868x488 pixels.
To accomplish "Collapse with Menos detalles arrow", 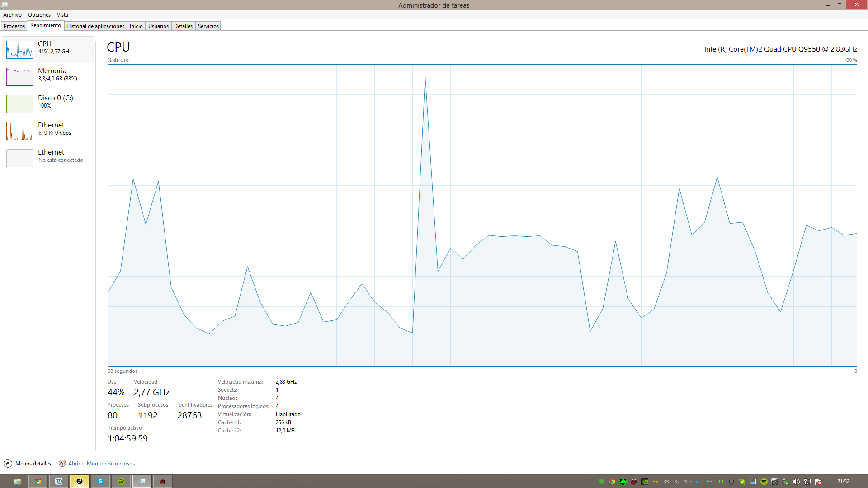I will coord(8,463).
